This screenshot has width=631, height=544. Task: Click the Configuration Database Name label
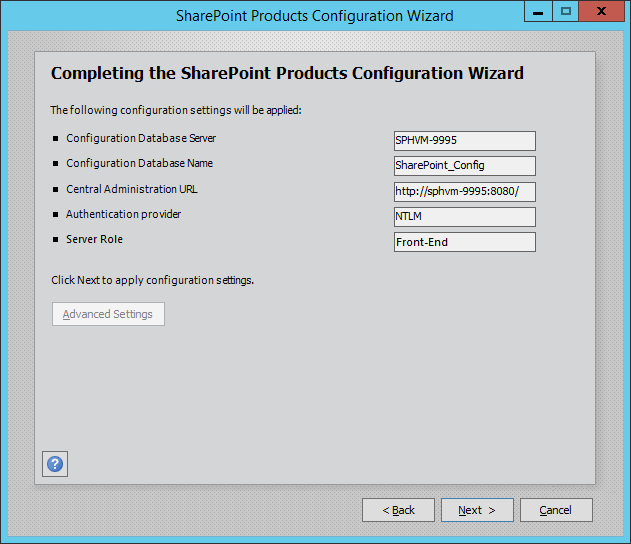point(139,163)
